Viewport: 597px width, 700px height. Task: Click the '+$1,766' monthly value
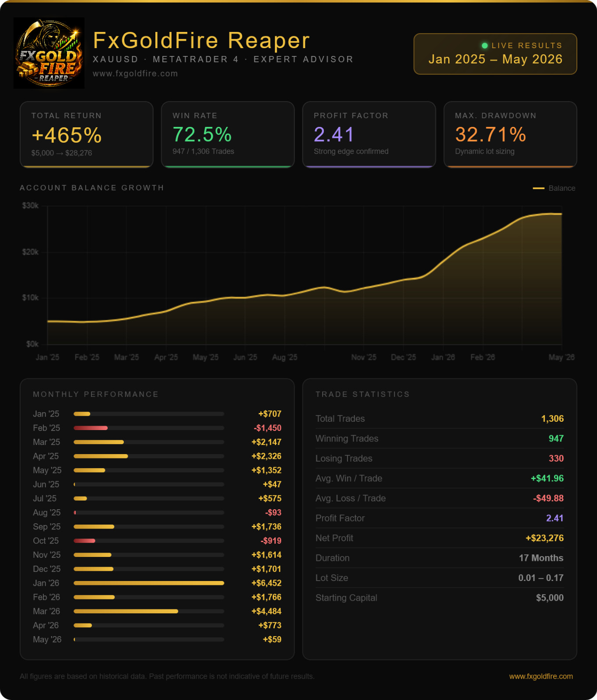[266, 597]
